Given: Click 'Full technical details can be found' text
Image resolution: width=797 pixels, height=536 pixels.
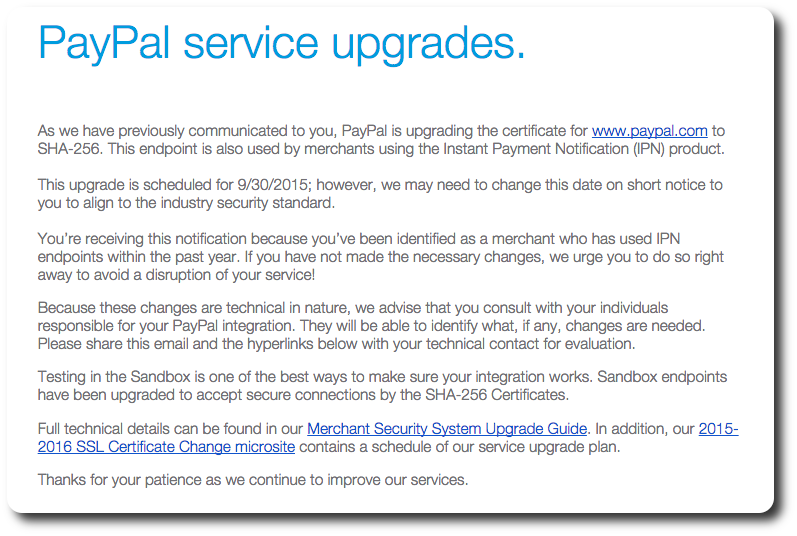Looking at the screenshot, I should (x=151, y=429).
